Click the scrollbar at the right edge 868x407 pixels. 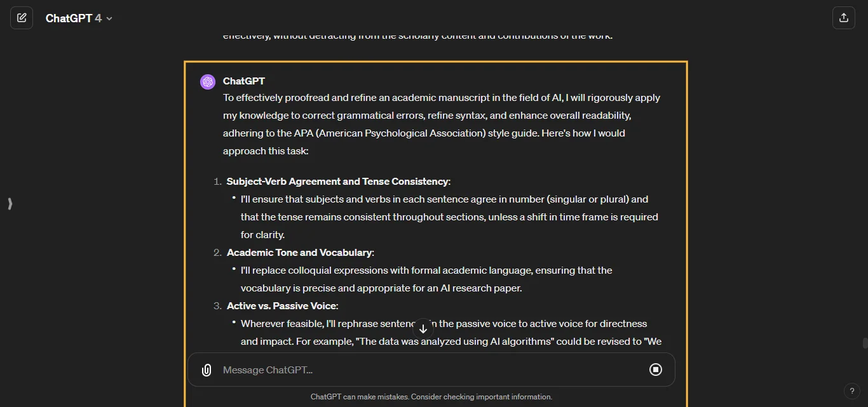point(865,343)
